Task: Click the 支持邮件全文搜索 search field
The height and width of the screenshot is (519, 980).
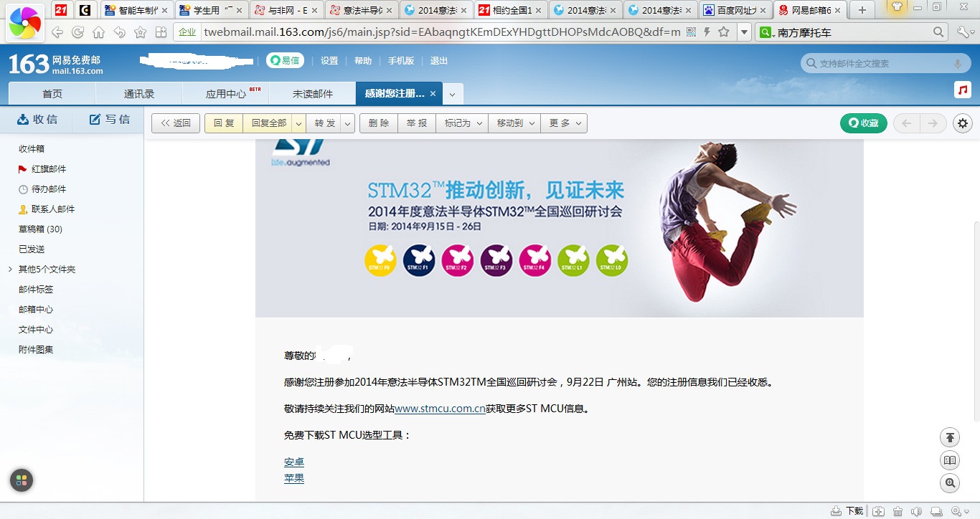Action: [884, 64]
